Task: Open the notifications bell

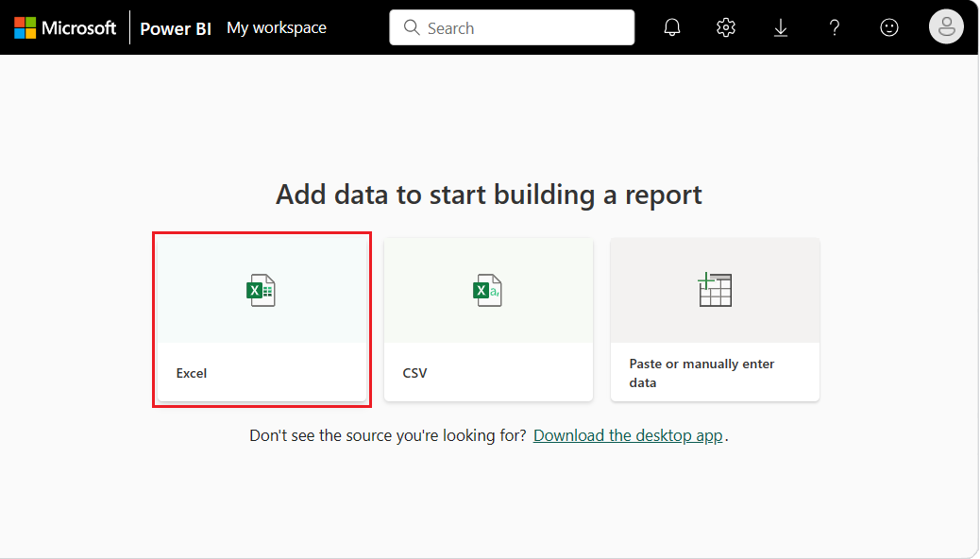Action: click(671, 26)
